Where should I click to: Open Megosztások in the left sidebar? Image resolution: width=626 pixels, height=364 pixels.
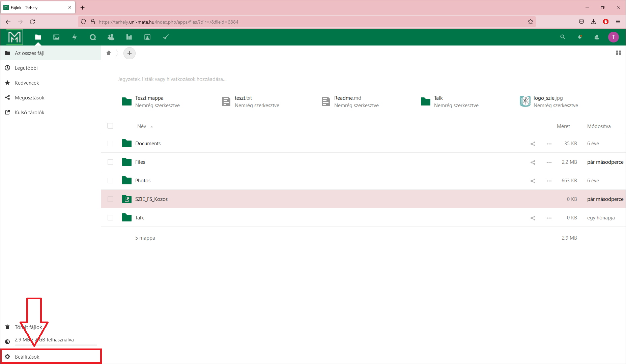pos(30,98)
